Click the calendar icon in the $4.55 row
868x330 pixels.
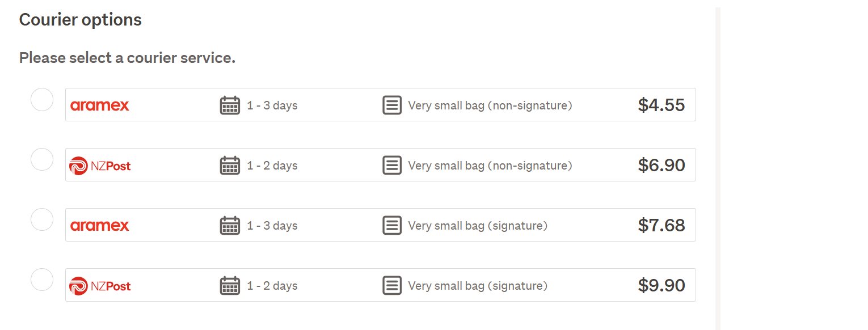[x=230, y=105]
